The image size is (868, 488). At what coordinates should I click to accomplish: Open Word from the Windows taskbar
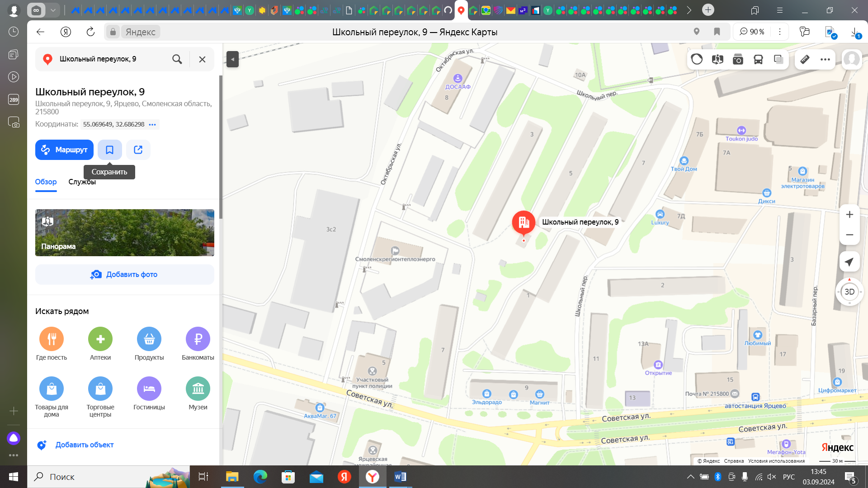pos(400,477)
